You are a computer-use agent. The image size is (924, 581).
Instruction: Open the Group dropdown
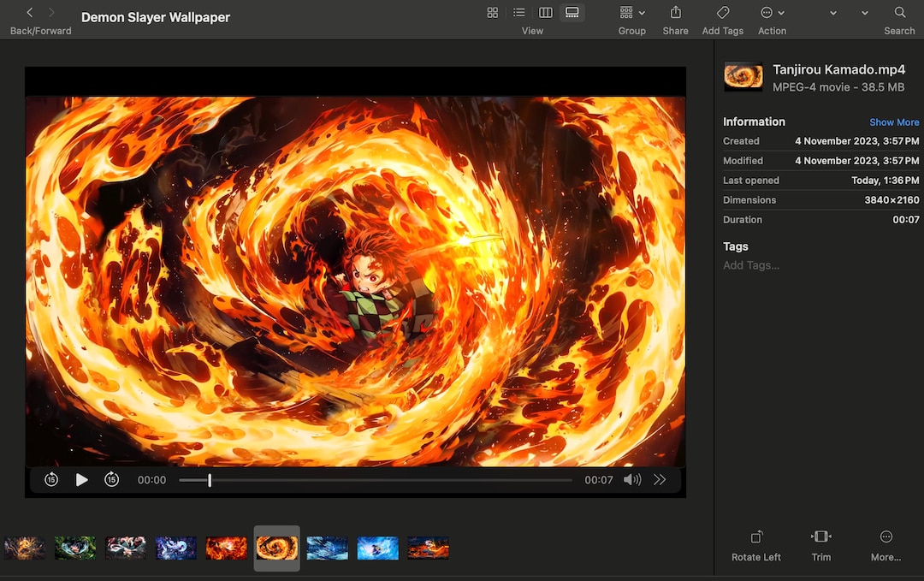coord(629,13)
